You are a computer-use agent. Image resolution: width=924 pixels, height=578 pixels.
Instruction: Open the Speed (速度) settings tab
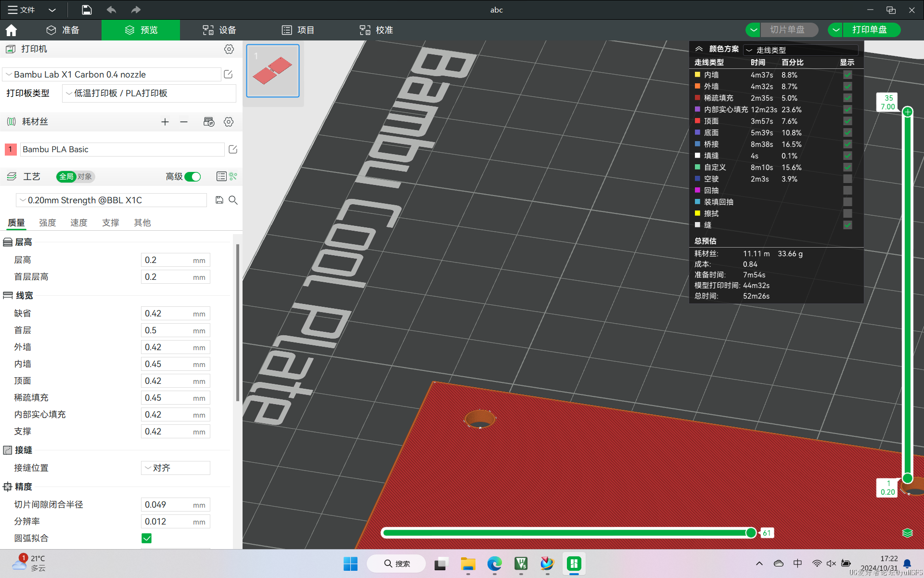click(x=79, y=223)
